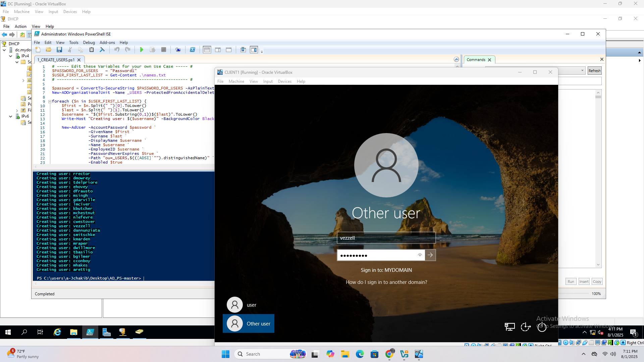Reveal the password with the eye icon

[420, 255]
